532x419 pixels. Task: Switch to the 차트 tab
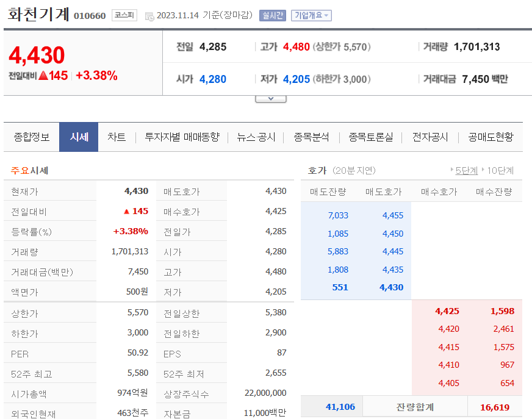pos(117,137)
